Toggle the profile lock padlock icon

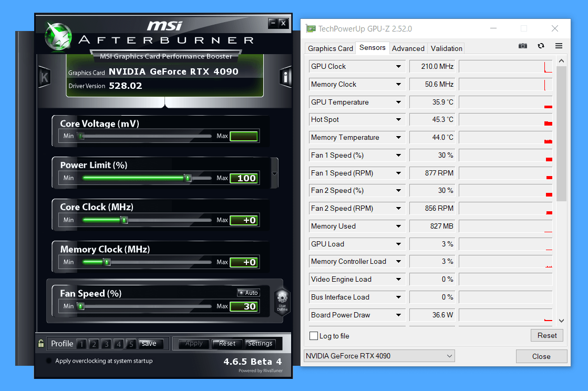[x=41, y=343]
